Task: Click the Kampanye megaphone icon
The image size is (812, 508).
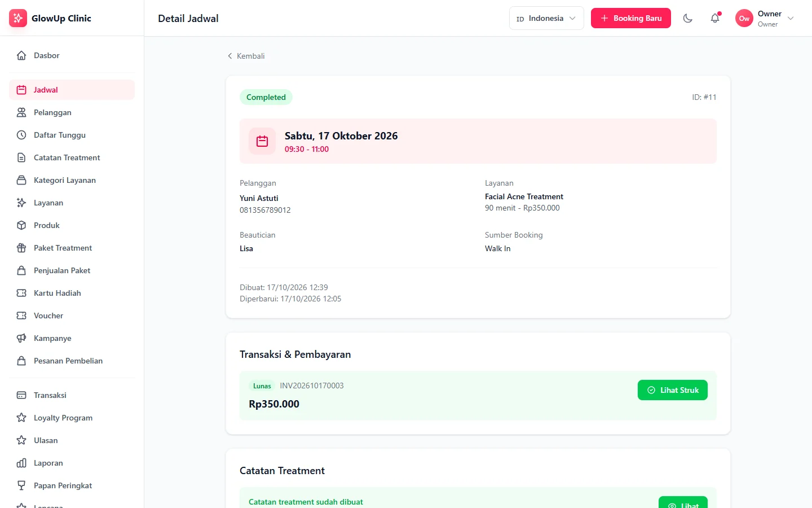Action: tap(21, 338)
